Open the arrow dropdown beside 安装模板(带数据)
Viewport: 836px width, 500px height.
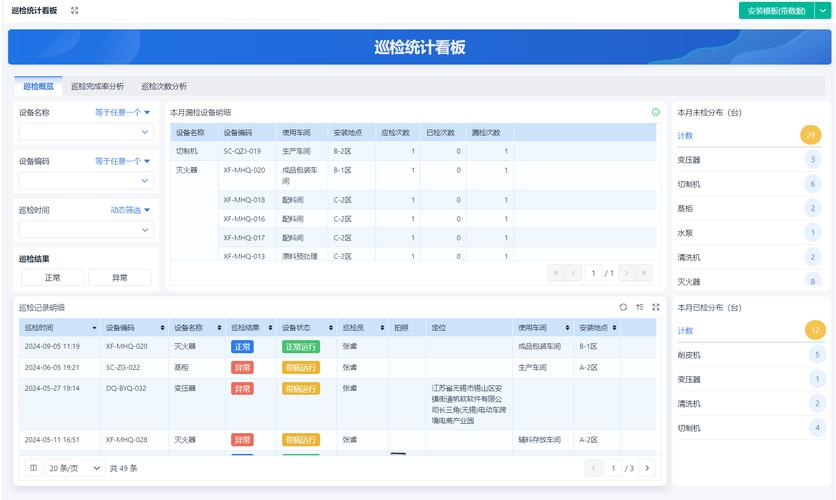(x=823, y=11)
